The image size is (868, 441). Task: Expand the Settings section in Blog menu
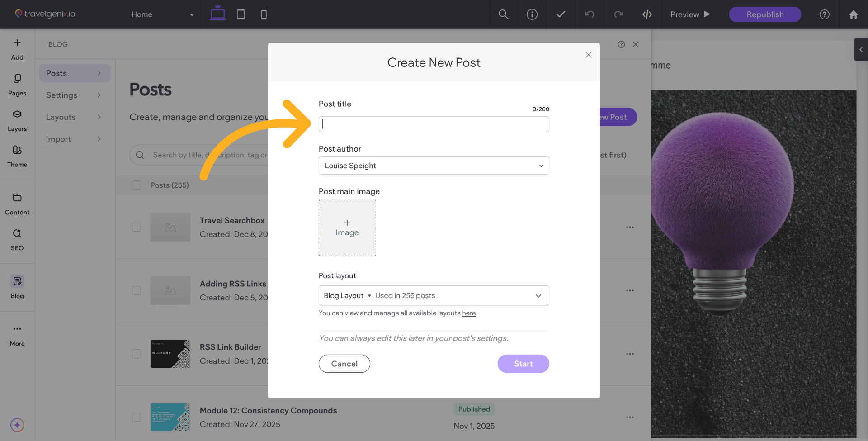(74, 95)
